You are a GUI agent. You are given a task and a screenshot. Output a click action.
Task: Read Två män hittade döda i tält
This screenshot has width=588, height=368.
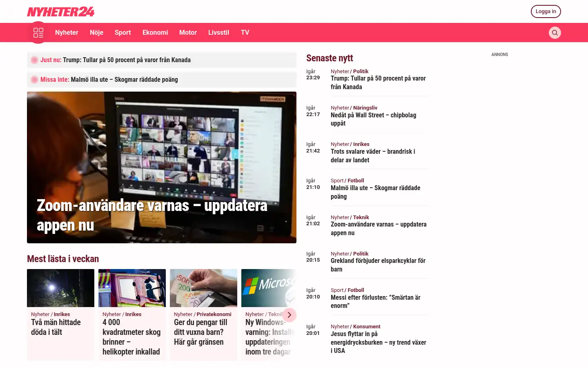tap(56, 327)
